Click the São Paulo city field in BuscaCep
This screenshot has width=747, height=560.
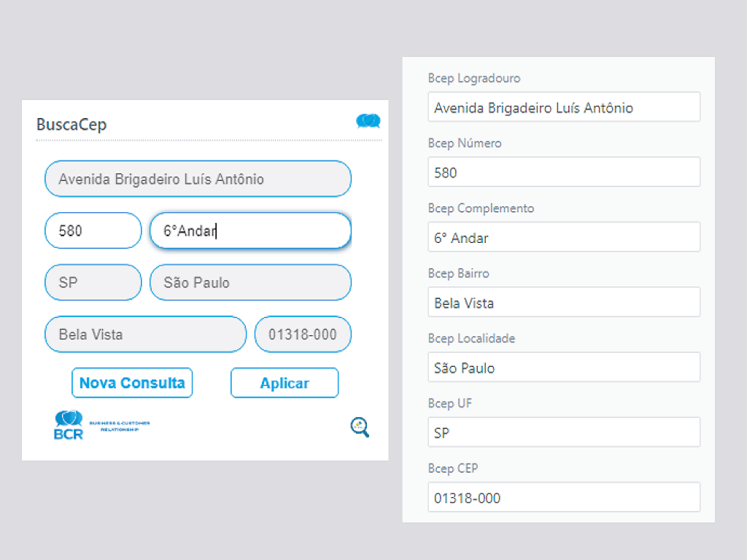[x=250, y=283]
